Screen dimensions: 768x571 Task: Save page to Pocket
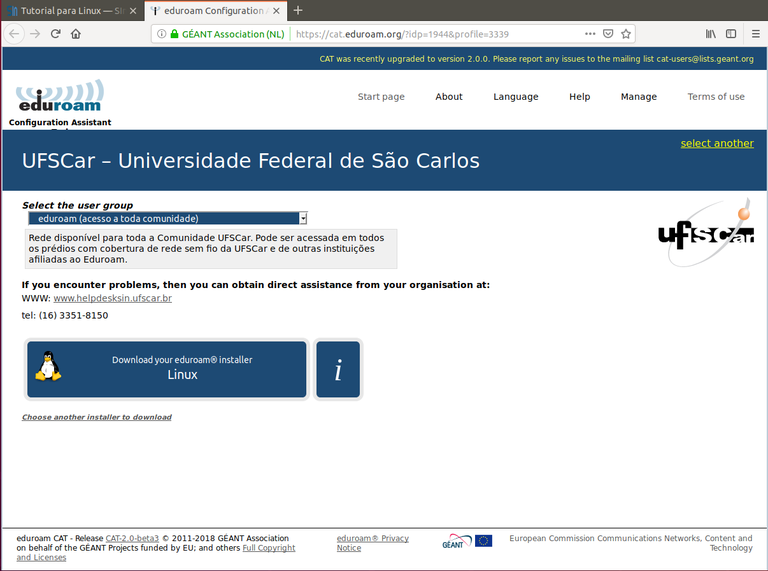608,34
